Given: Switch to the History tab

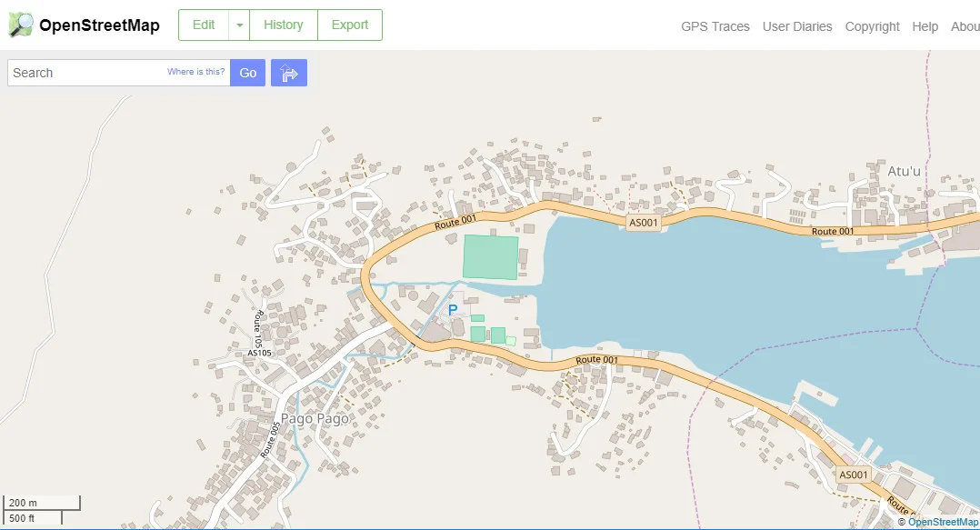Looking at the screenshot, I should [x=283, y=25].
